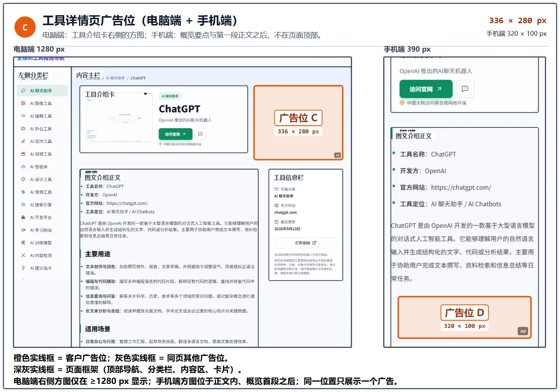Open the AI 搜索引擎 search icon
Image resolution: width=560 pixels, height=392 pixels.
point(23,205)
